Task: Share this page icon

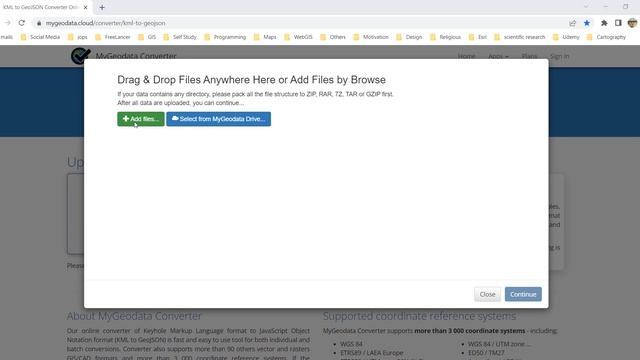Action: pos(572,23)
